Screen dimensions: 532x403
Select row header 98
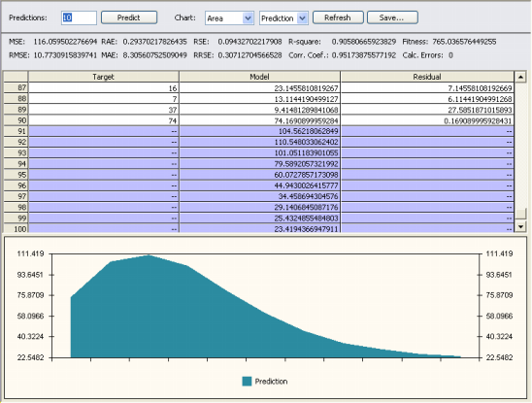16,208
